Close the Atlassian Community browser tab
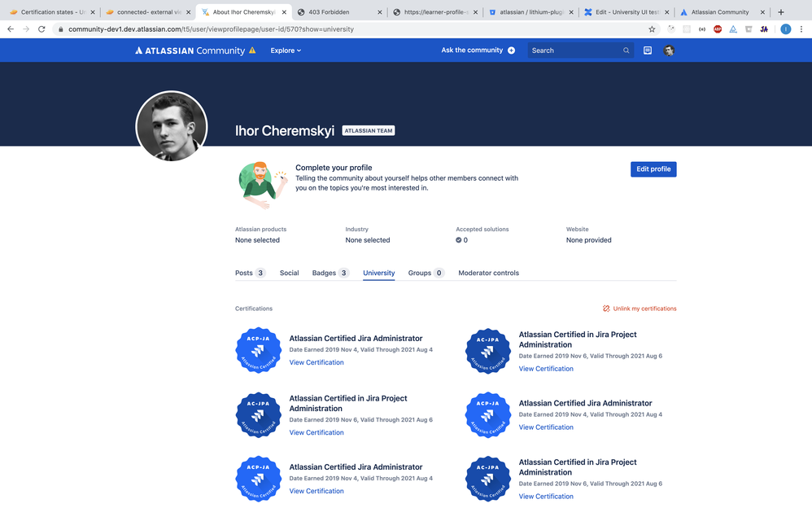This screenshot has height=508, width=812. coord(762,12)
